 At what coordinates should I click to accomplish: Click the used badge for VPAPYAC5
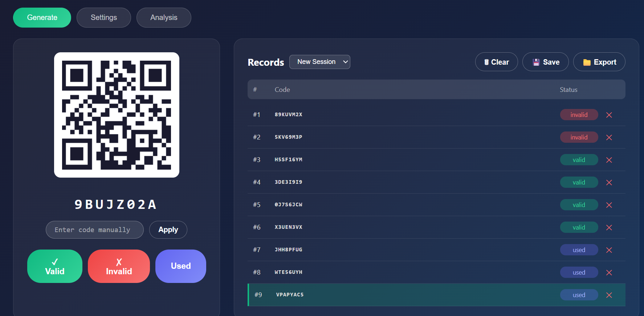point(579,295)
